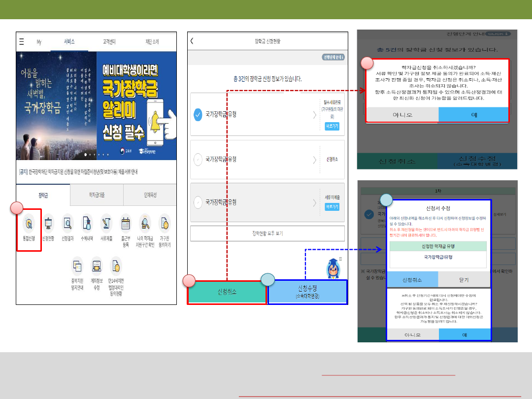Click the 장학현황 모두 보기 button
Screen dimensions: 532x399
(267, 233)
